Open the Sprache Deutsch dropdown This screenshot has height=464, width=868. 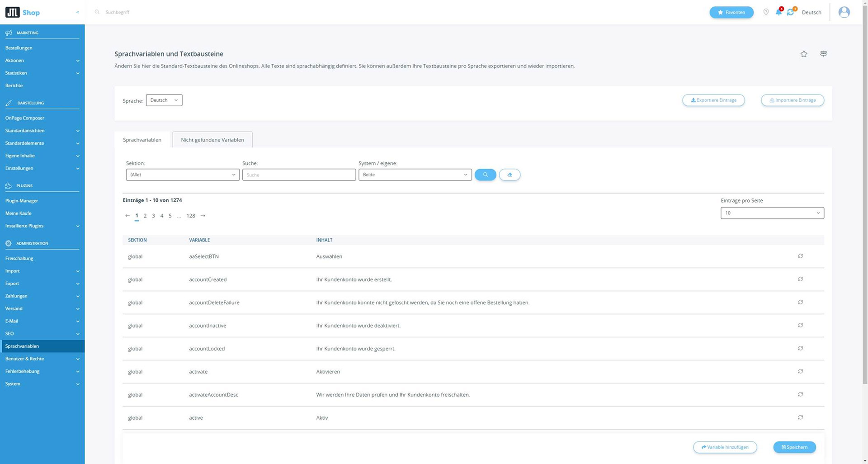(164, 100)
